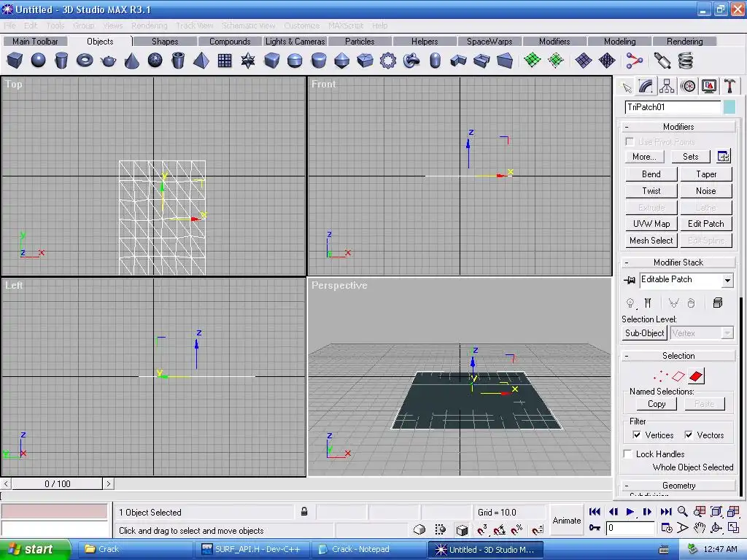Open the Modify panel tab icon
The image size is (747, 560).
pos(646,86)
